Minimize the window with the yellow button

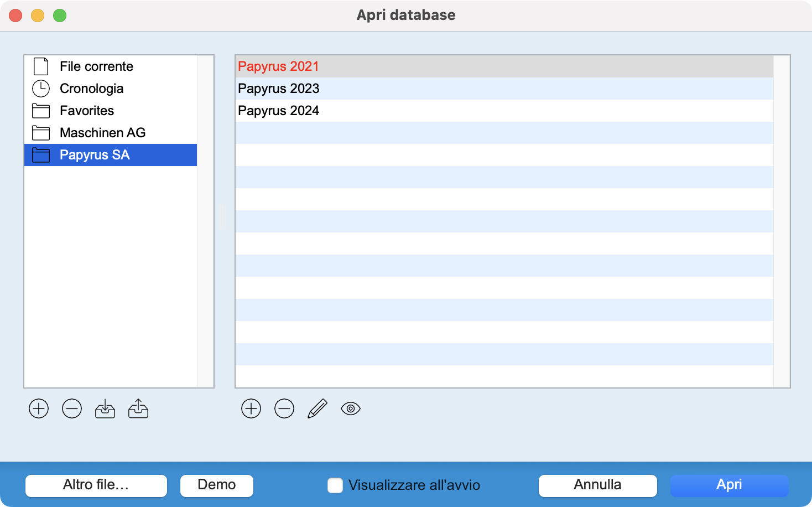tap(38, 15)
